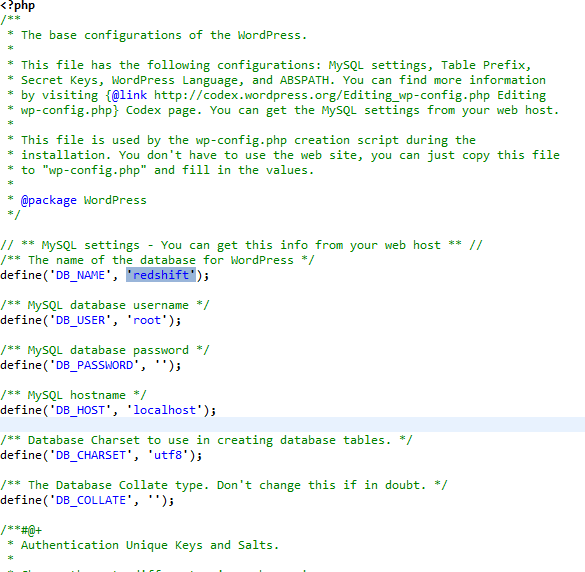This screenshot has height=572, width=585.
Task: Click 'The base configurations of the WordPress' line
Action: click(157, 35)
